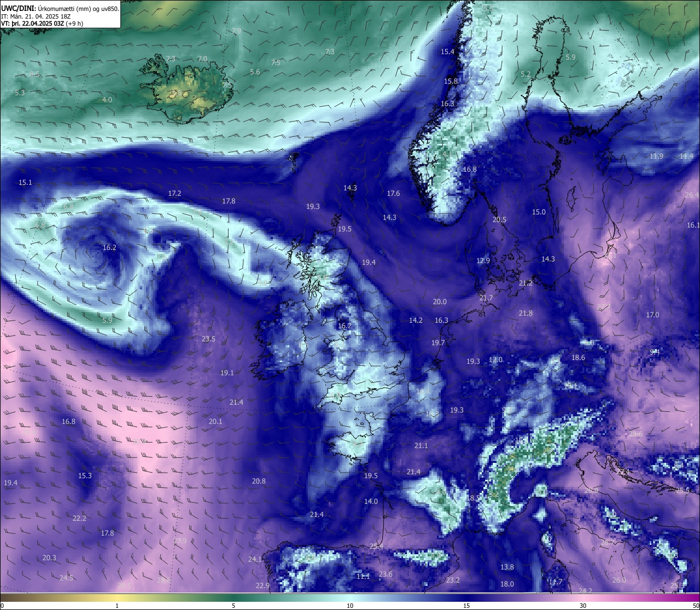Click the 15.4 value off Norway
Image resolution: width=700 pixels, height=610 pixels.
click(x=447, y=52)
